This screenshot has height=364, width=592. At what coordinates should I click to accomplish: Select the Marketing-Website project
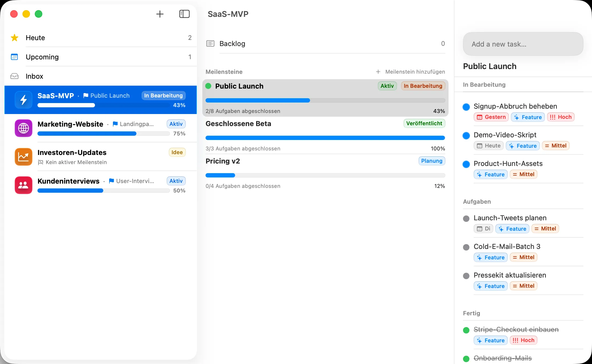click(101, 128)
